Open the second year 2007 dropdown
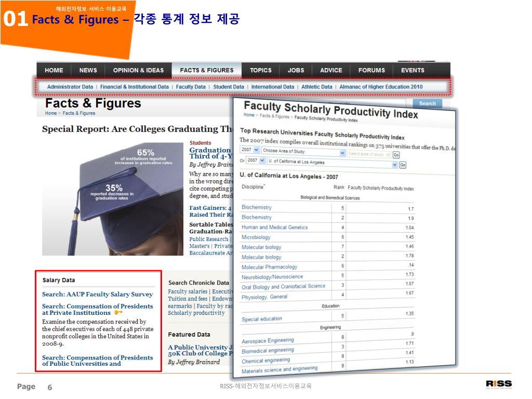The height and width of the screenshot is (399, 532). click(x=256, y=161)
